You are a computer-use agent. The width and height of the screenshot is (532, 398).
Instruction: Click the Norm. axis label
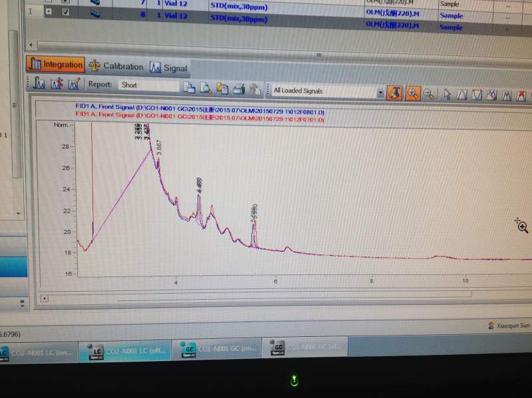[x=61, y=125]
